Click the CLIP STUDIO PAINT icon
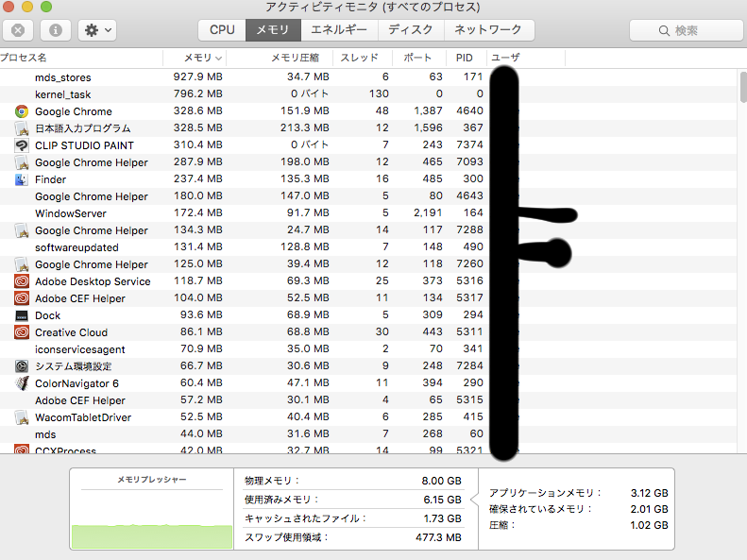 click(22, 145)
